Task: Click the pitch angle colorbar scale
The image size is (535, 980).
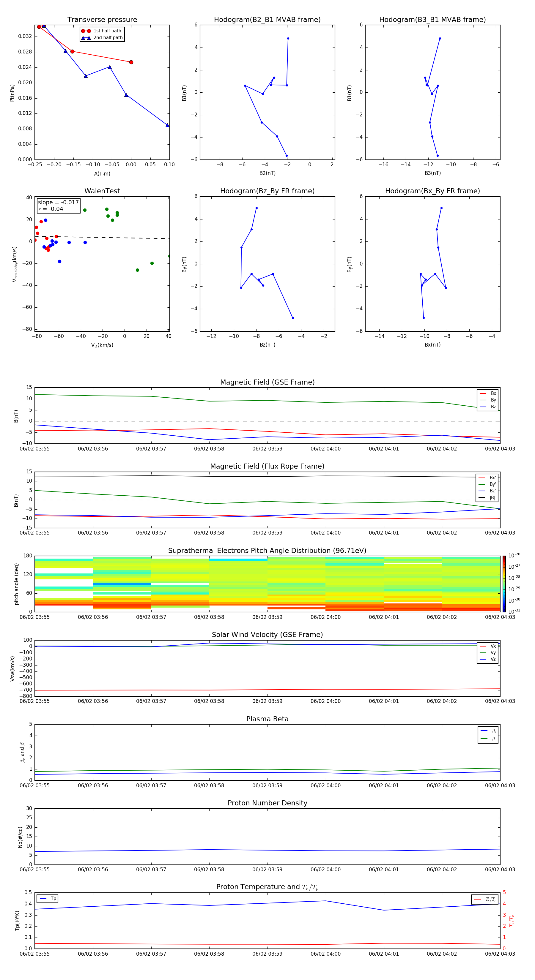Action: [x=504, y=584]
